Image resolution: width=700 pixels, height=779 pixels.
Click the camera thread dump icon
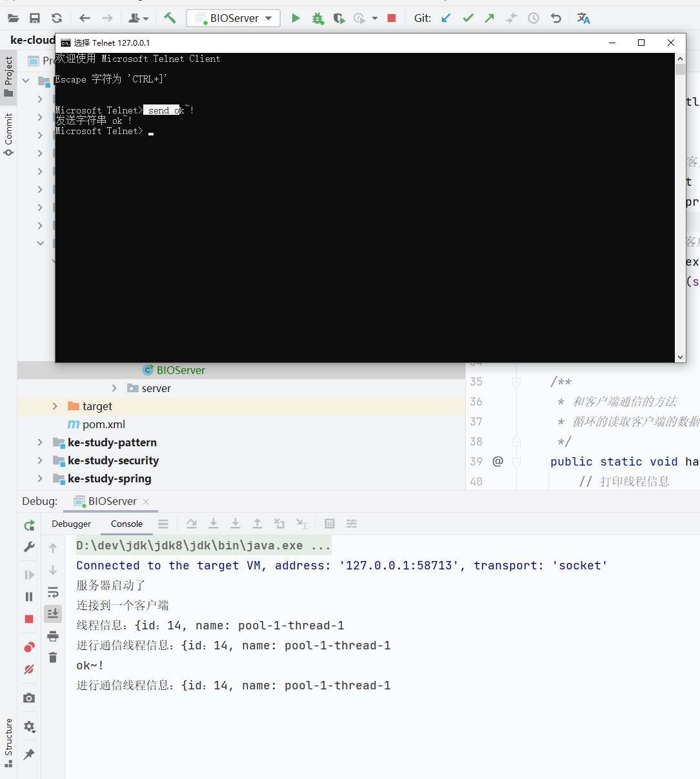point(29,698)
